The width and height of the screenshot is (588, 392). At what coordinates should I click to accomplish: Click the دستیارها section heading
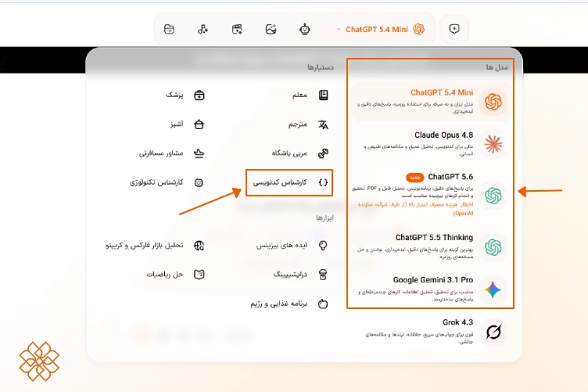pos(321,67)
